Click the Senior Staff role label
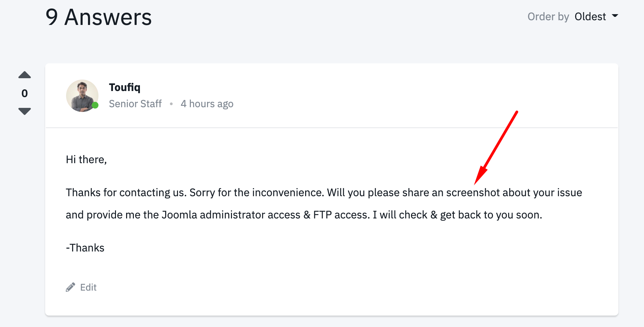 [135, 104]
